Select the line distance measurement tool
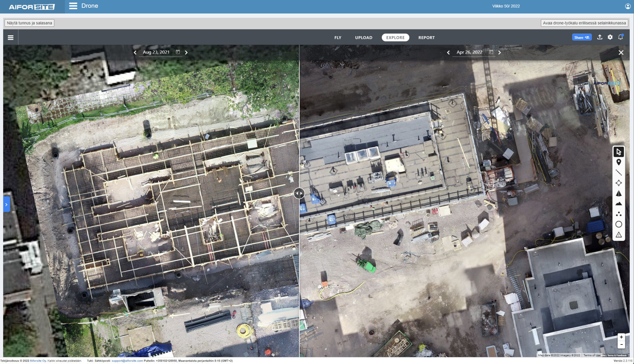 619,172
